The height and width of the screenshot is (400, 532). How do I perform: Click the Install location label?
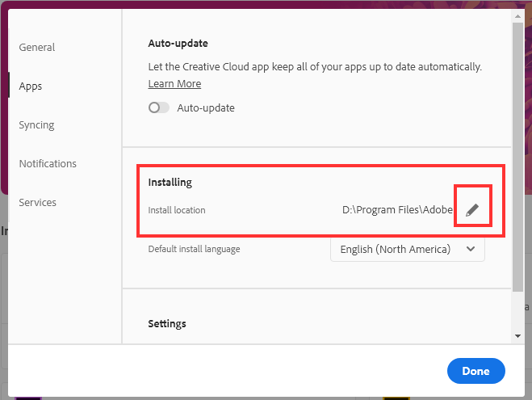point(177,210)
